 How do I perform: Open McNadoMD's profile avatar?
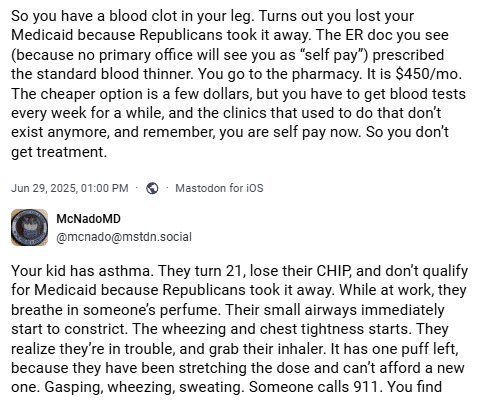[x=29, y=227]
